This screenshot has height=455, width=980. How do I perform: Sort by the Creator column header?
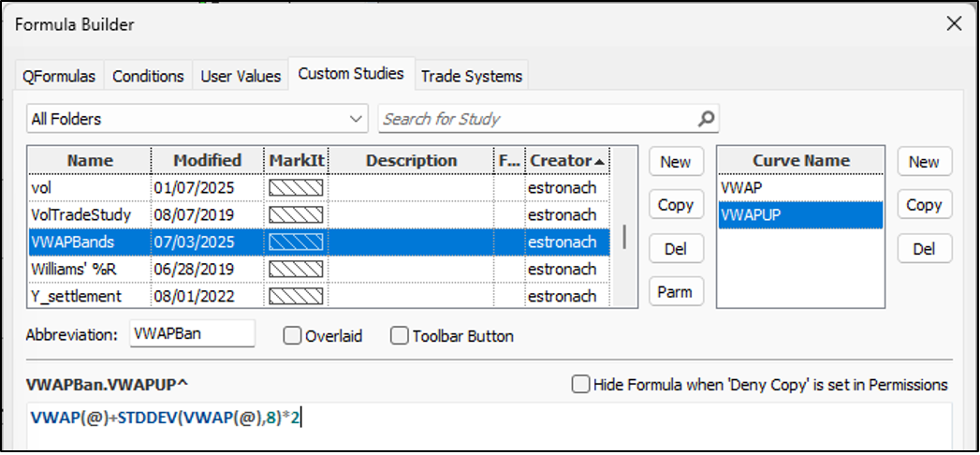567,161
